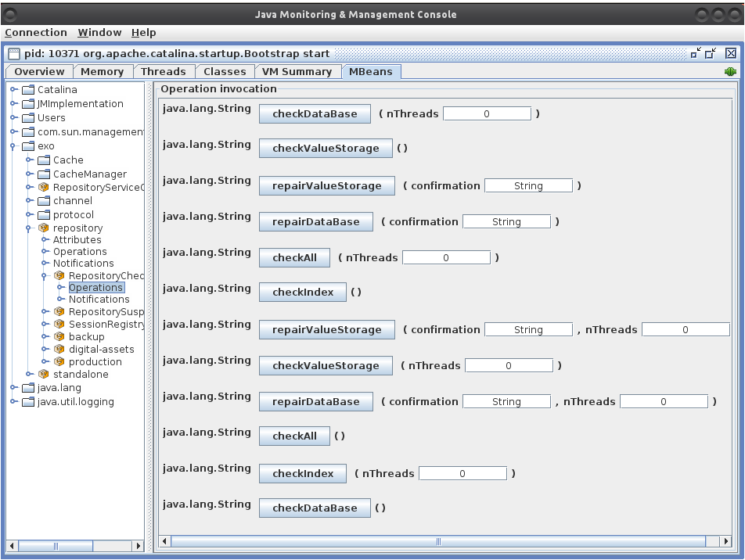Click the tree panel's right scroll arrow

coord(139,546)
